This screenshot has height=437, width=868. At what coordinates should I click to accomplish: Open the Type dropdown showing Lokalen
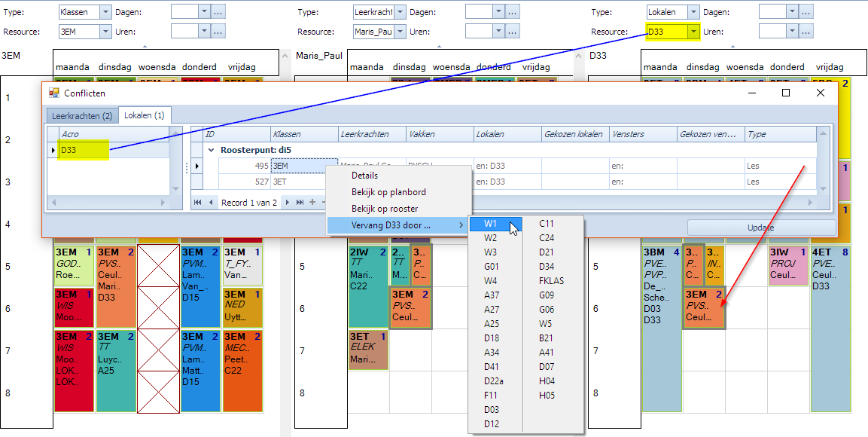click(693, 11)
